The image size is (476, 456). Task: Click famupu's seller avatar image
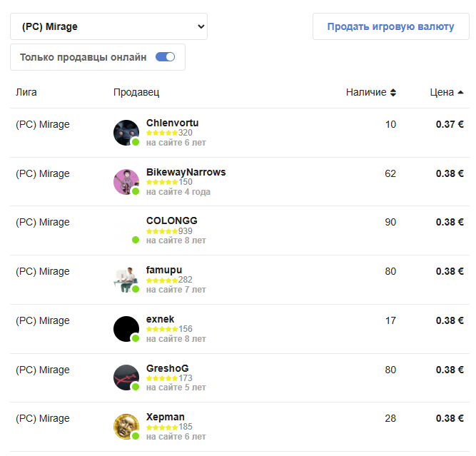126,280
